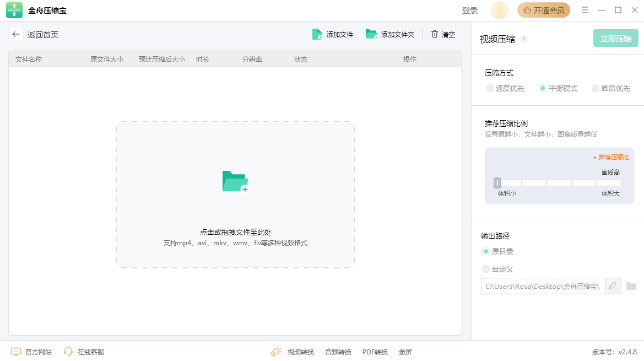Click the announcement megaphone icon at bottom
Image resolution: width=644 pixels, height=361 pixels.
275,351
